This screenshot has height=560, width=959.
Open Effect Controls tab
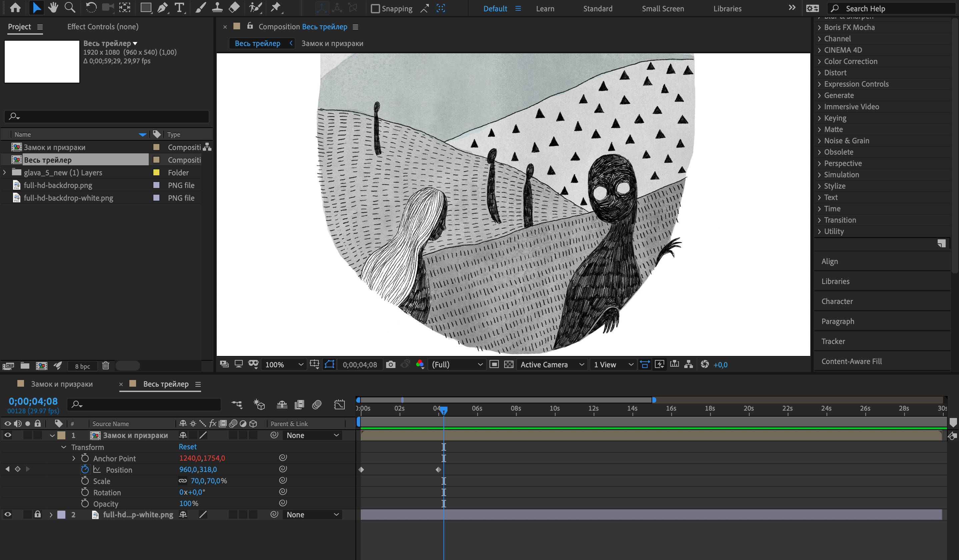pos(103,27)
